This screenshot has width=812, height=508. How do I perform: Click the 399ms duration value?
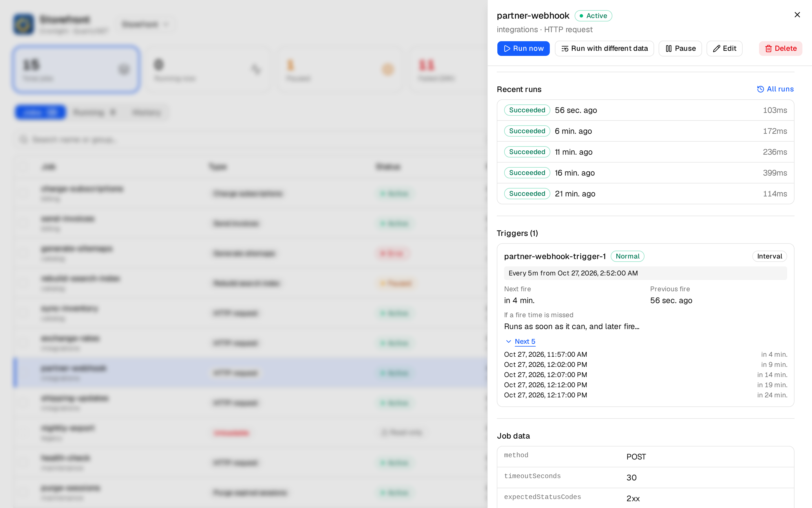[x=775, y=173]
